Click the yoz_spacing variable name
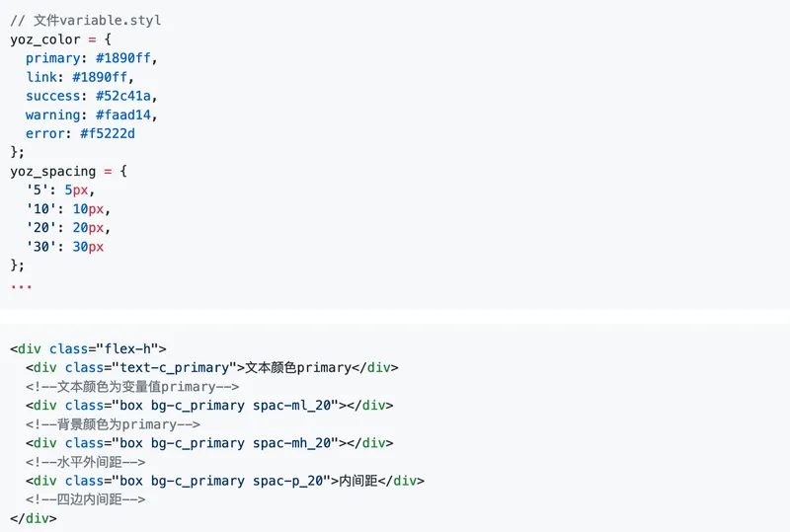The image size is (790, 532). pos(53,172)
